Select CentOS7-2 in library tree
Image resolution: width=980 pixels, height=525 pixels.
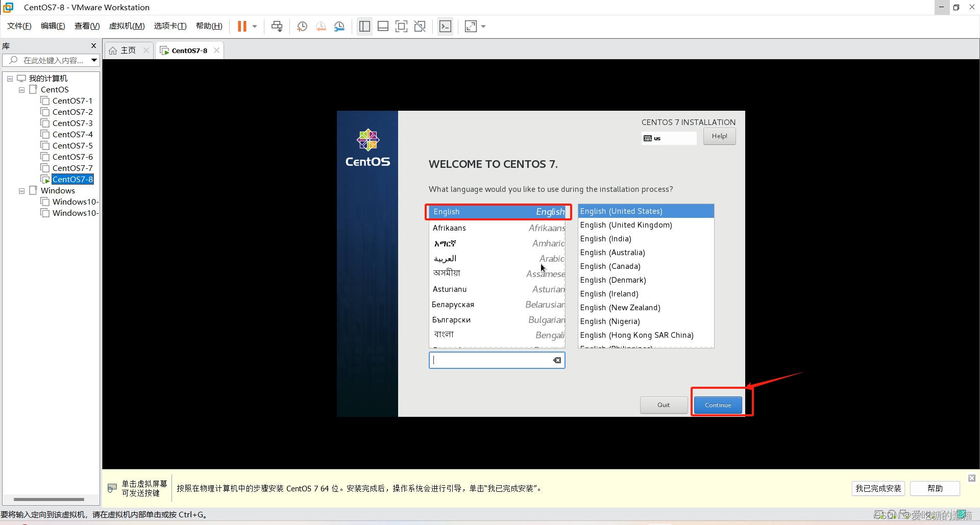72,112
